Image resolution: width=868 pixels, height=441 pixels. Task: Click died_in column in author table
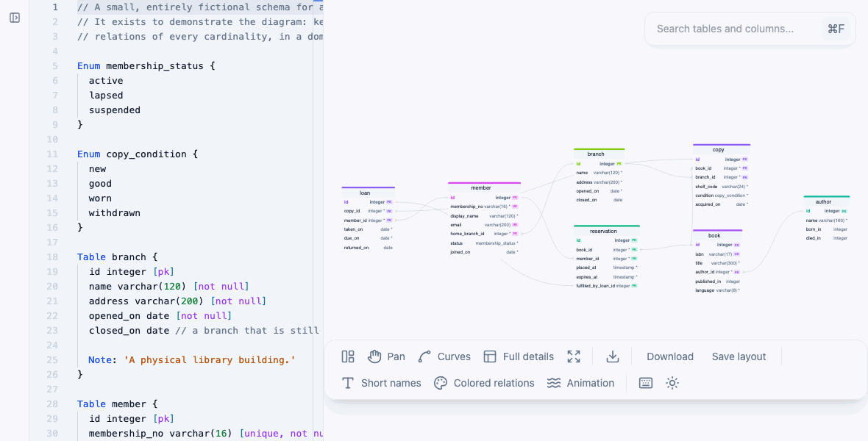click(827, 238)
